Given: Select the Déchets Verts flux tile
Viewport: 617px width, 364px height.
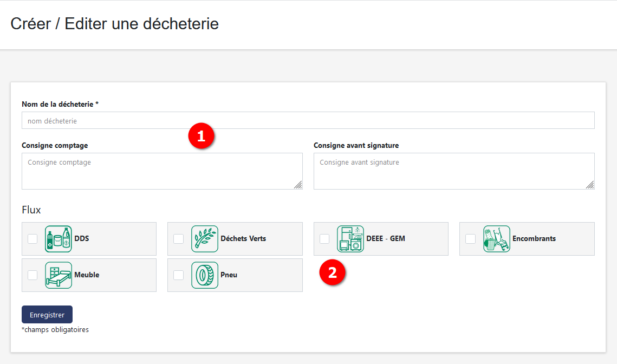Looking at the screenshot, I should pos(235,238).
